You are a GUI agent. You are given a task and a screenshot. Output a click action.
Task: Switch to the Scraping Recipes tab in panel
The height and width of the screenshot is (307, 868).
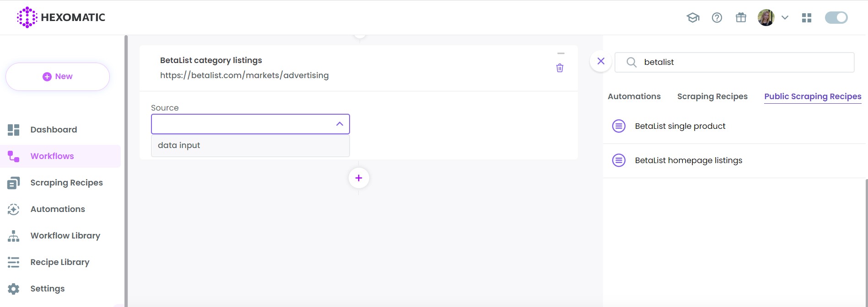pos(712,96)
